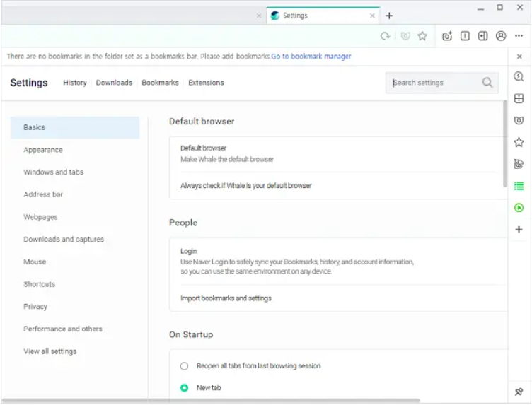The height and width of the screenshot is (405, 532).
Task: Click the sidebar Whale shield icon
Action: (x=519, y=120)
